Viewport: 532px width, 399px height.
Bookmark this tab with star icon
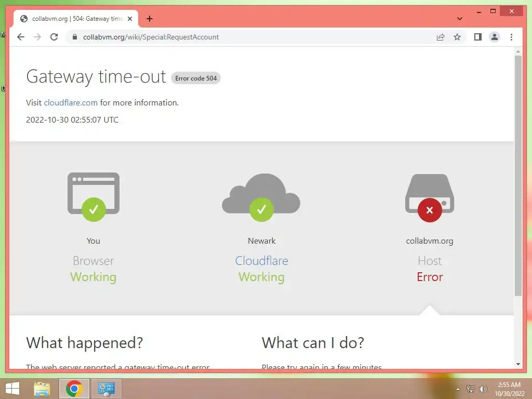coord(457,37)
